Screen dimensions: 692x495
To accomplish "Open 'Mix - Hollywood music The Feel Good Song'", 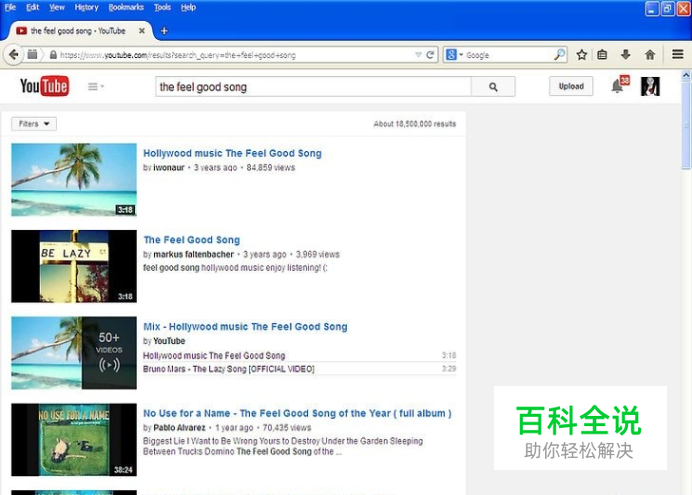I will 245,326.
